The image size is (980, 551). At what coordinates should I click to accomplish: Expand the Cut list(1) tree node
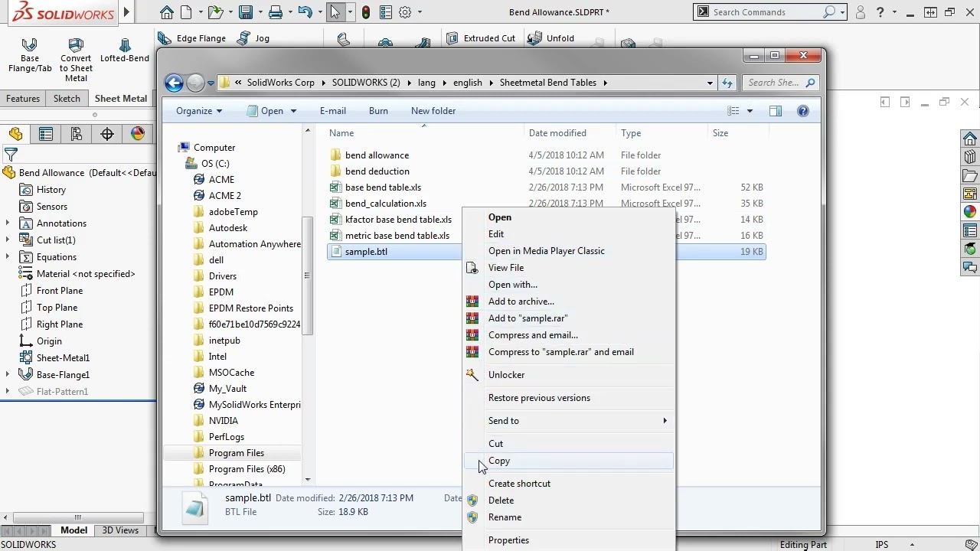(x=8, y=240)
